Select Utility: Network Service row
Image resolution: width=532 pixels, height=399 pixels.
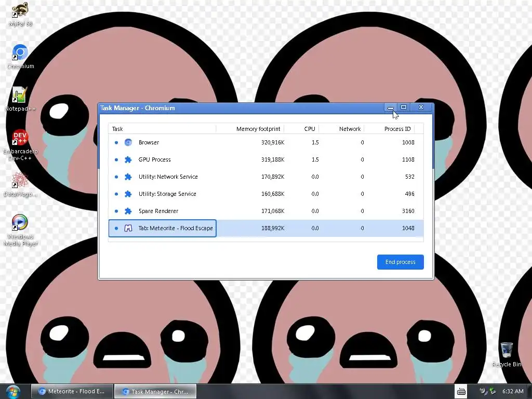tap(266, 177)
